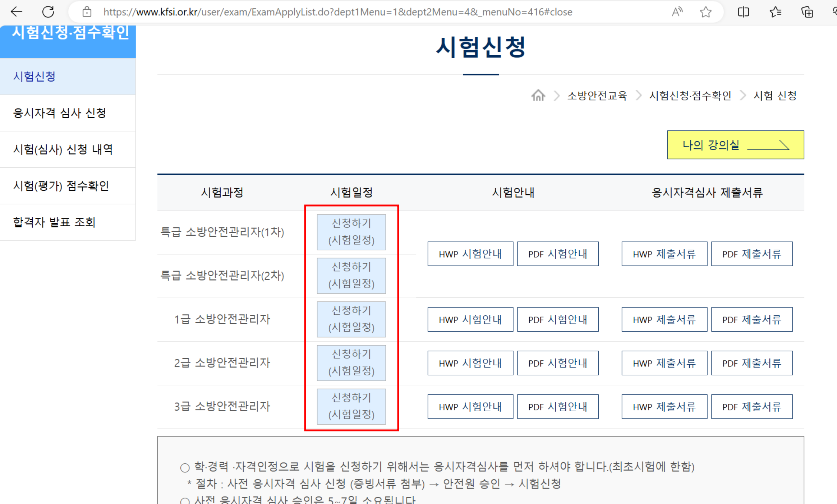This screenshot has height=504, width=837.
Task: Open the favorites list icon
Action: (x=775, y=12)
